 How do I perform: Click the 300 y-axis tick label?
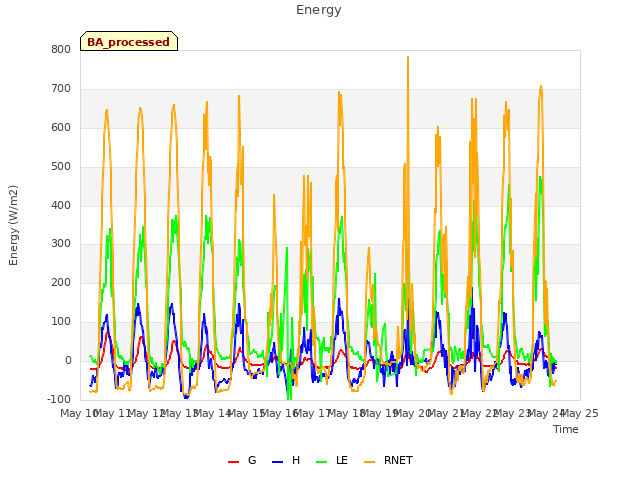tap(61, 244)
